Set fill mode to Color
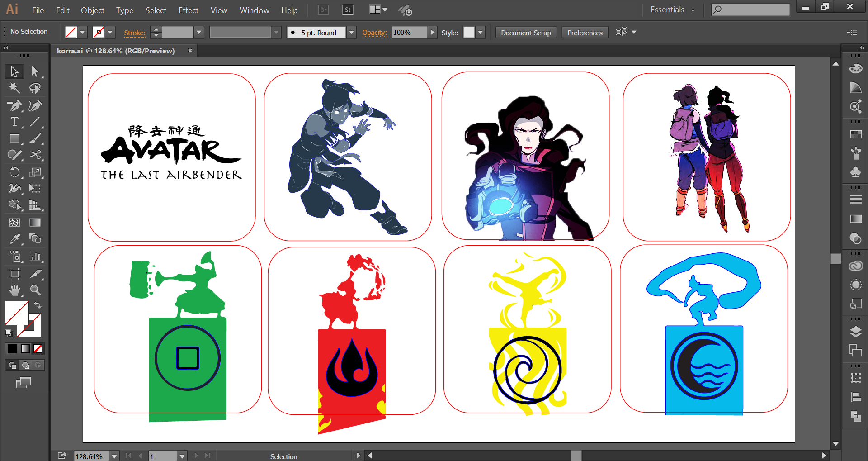 (x=12, y=349)
